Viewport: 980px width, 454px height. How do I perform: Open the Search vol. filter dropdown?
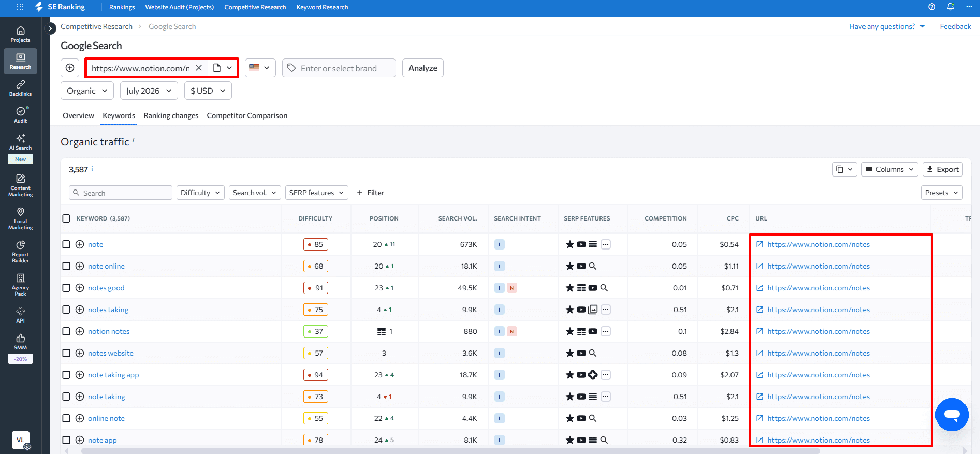[x=255, y=193]
